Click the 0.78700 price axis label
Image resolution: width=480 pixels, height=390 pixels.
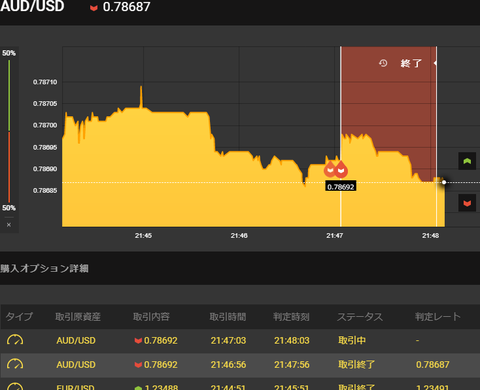[x=45, y=125]
